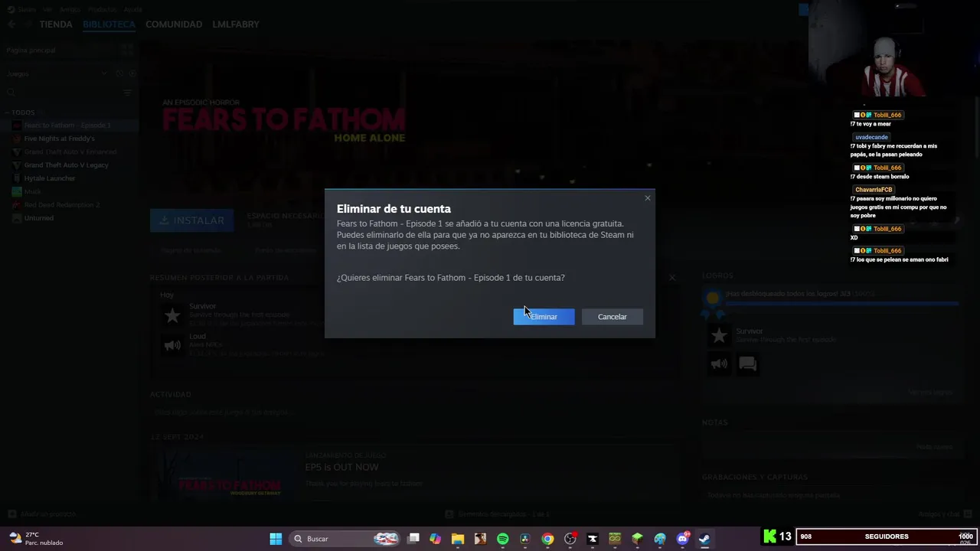Click the recent-activity clock icon beside Juegos

[x=119, y=73]
